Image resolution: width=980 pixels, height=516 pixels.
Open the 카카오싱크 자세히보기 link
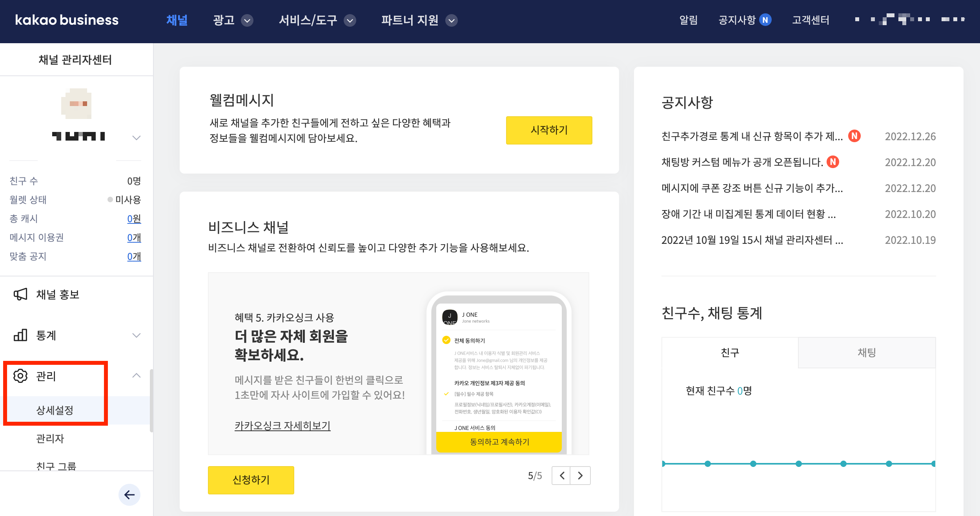[x=282, y=426]
